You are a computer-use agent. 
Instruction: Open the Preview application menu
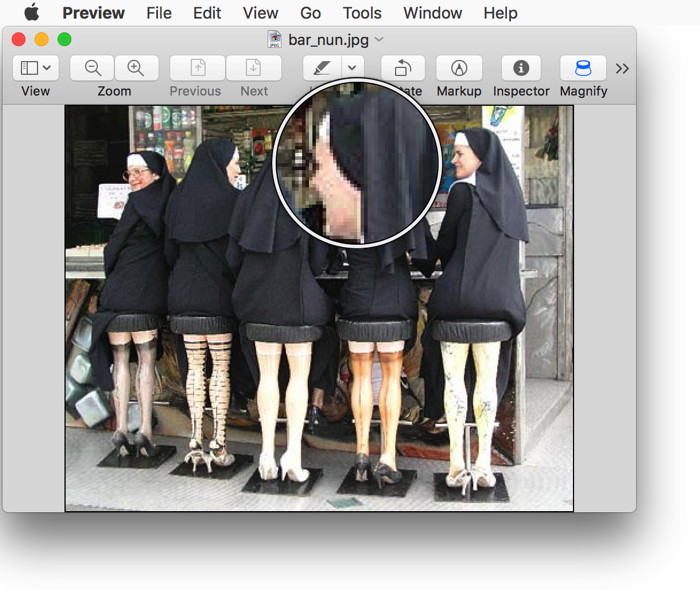click(93, 13)
